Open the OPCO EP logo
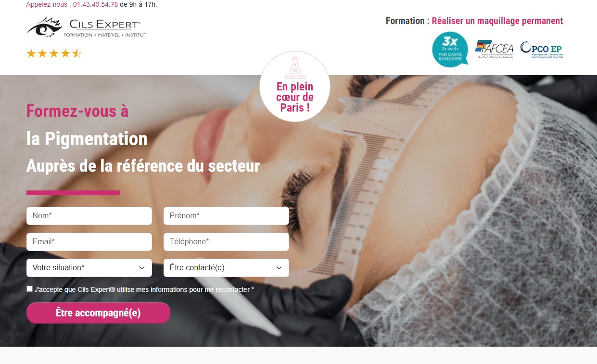The width and height of the screenshot is (597, 364). [541, 50]
